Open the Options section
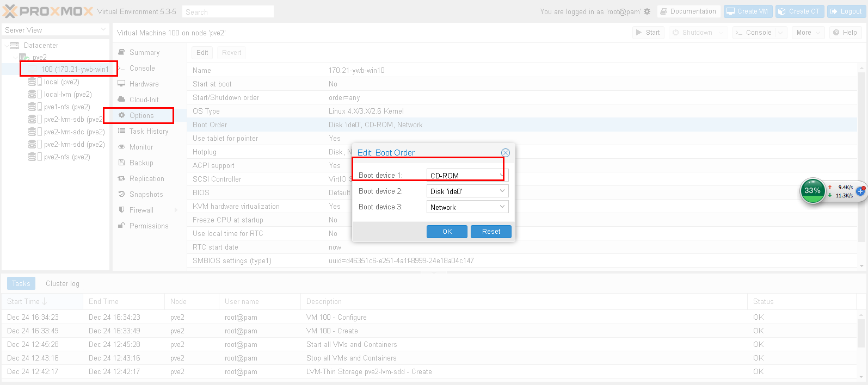The width and height of the screenshot is (868, 385). tap(141, 116)
